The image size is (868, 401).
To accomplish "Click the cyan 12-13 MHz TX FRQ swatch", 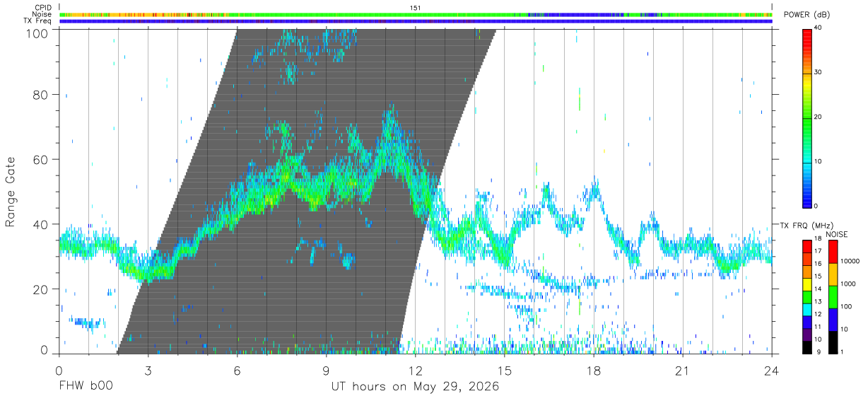I will (x=807, y=310).
